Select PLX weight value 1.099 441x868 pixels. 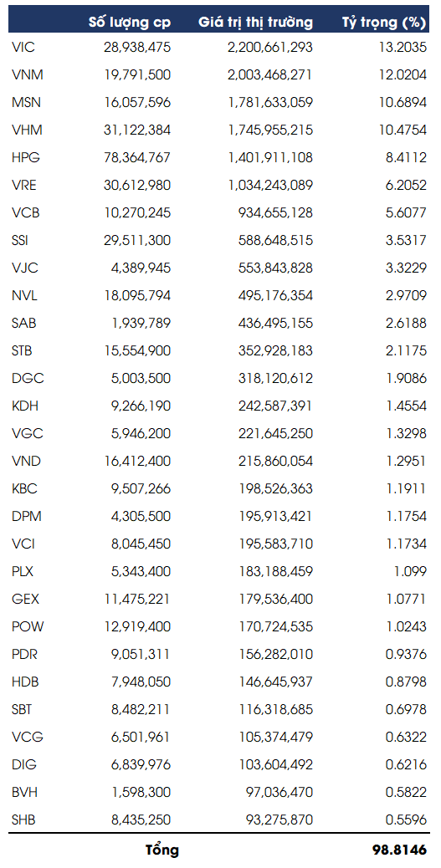409,572
